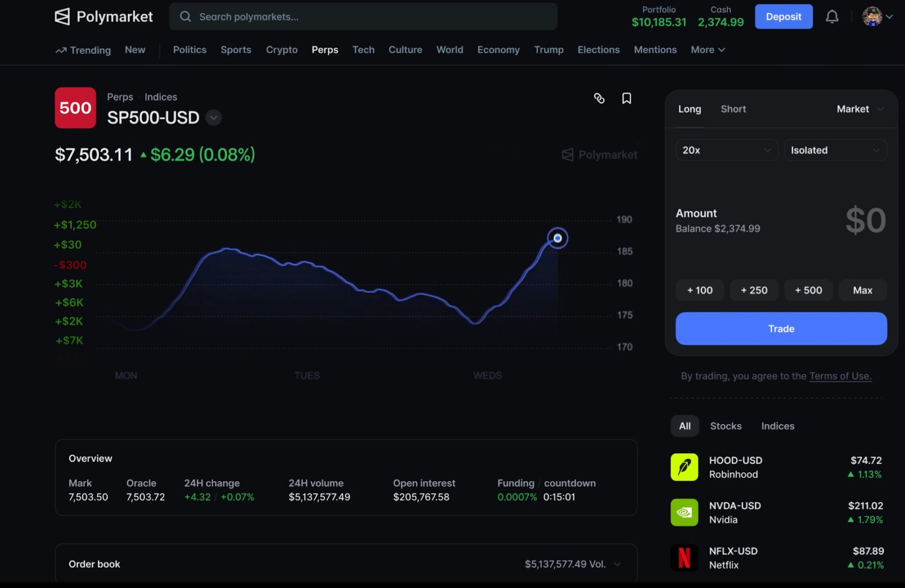Open the Netflix NFLX-USD icon

[x=684, y=557]
